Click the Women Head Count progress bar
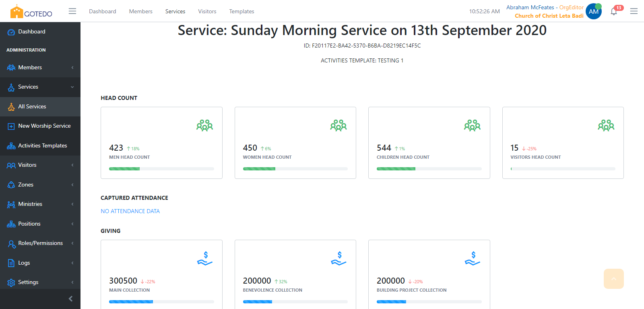644x309 pixels. pos(295,169)
